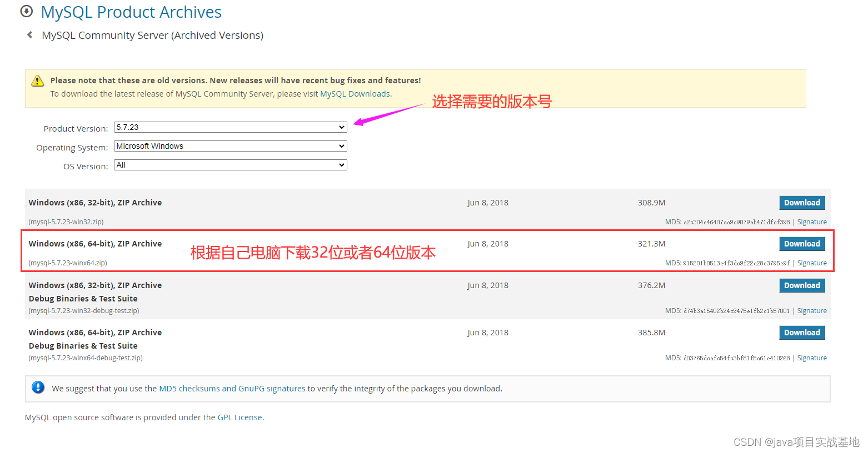Open the Operating System dropdown
This screenshot has width=868, height=453.
point(231,146)
